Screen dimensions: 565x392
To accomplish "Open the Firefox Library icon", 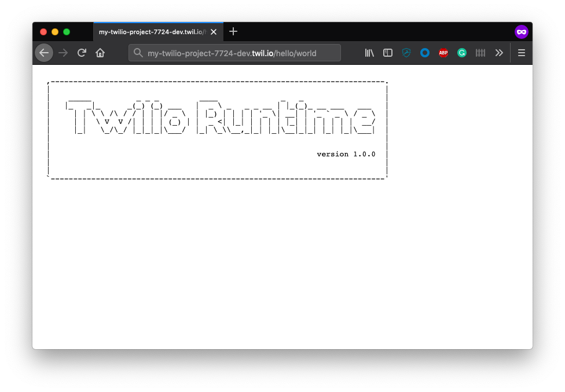I will [x=369, y=53].
